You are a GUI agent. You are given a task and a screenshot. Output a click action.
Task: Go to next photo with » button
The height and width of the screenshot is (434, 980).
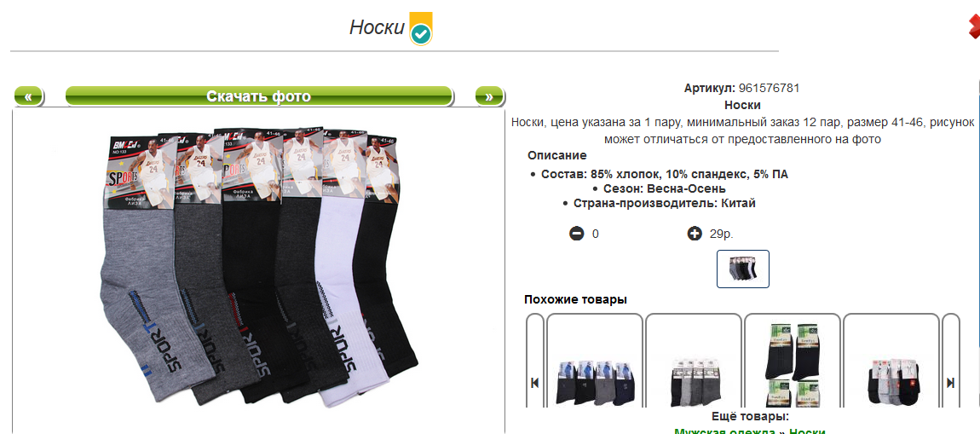point(489,96)
